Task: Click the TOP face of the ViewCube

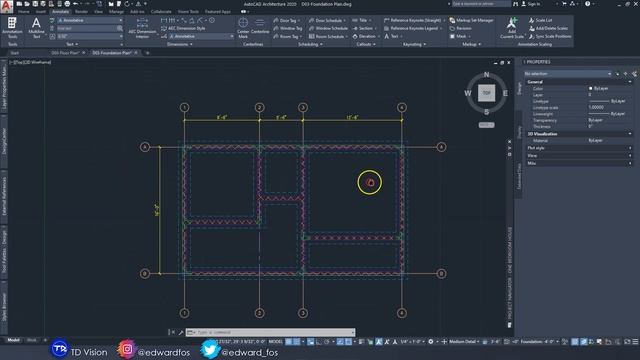Action: pos(487,93)
